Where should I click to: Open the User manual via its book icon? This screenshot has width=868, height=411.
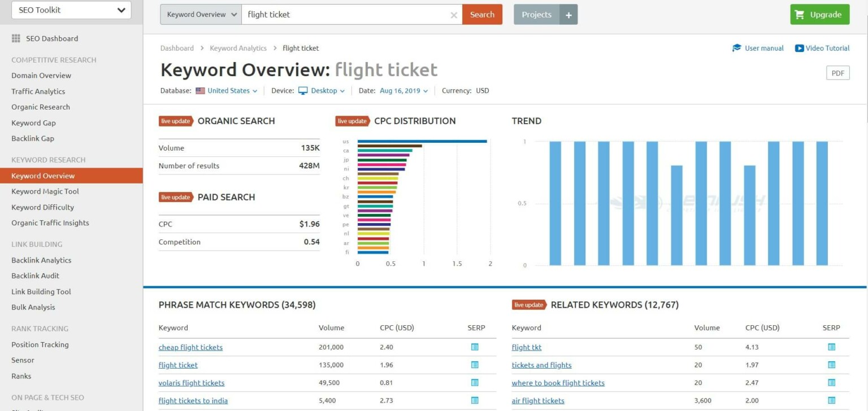click(x=736, y=48)
